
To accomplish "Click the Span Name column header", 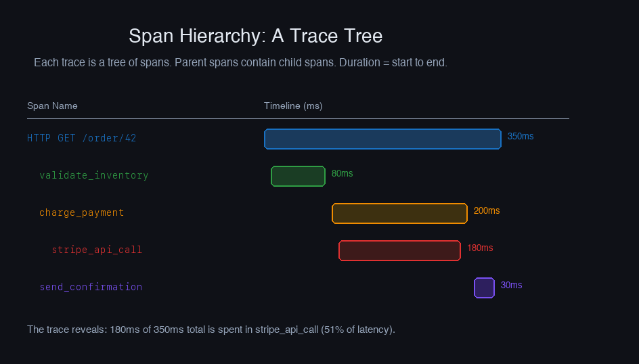I will point(52,106).
